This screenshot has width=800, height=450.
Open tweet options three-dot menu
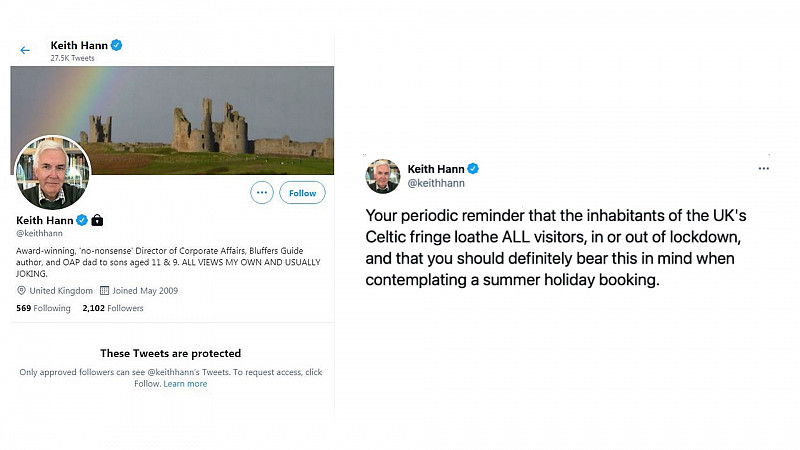click(763, 168)
